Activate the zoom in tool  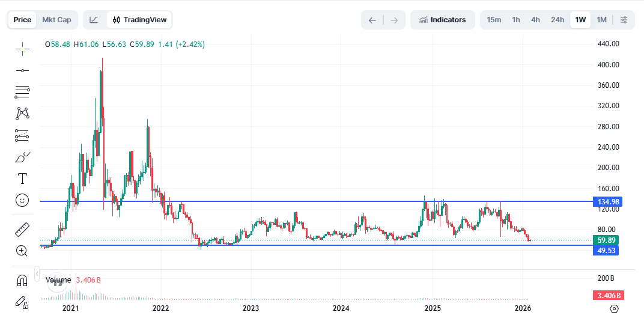click(22, 251)
